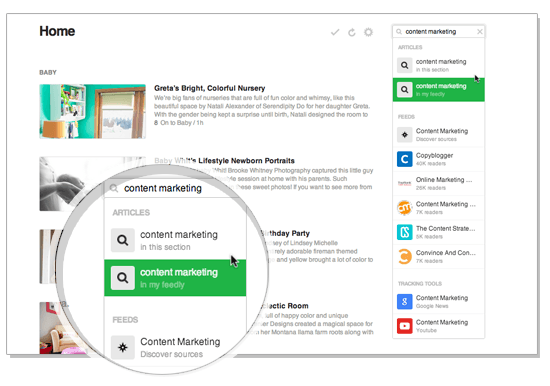Select 'content marketing in my feedly' highlighted result
The image size is (550, 386).
coord(438,90)
